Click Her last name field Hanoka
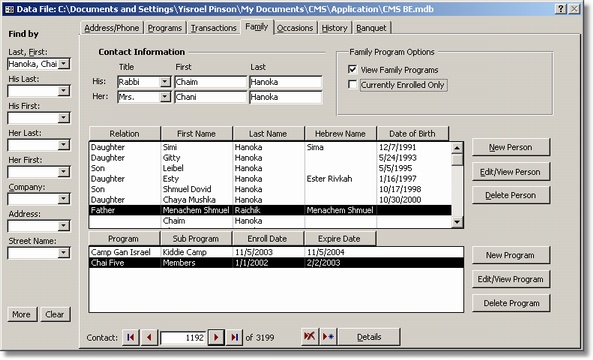 [286, 97]
